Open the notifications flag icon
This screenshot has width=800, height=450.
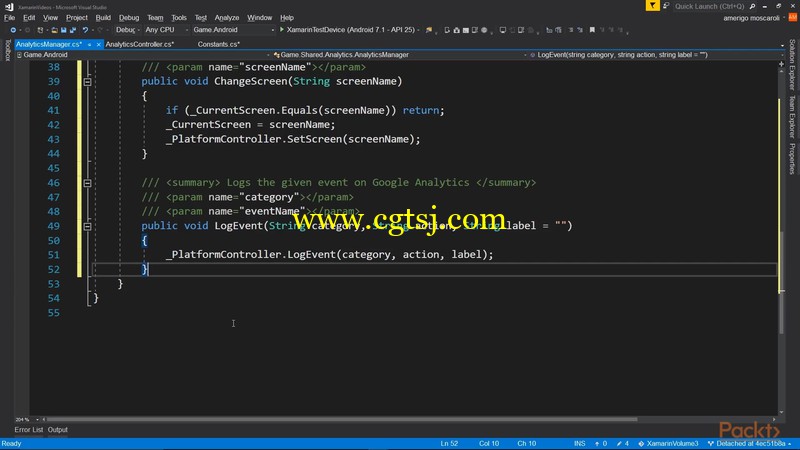652,6
